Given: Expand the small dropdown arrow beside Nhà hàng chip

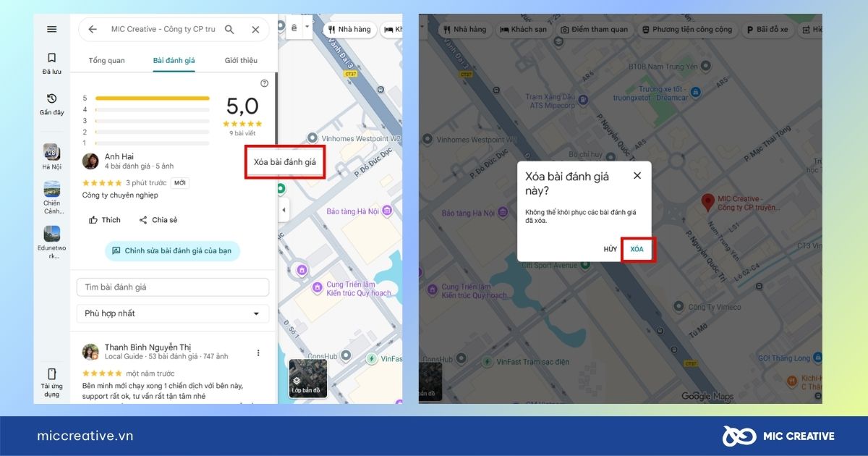Looking at the screenshot, I should pos(307,28).
